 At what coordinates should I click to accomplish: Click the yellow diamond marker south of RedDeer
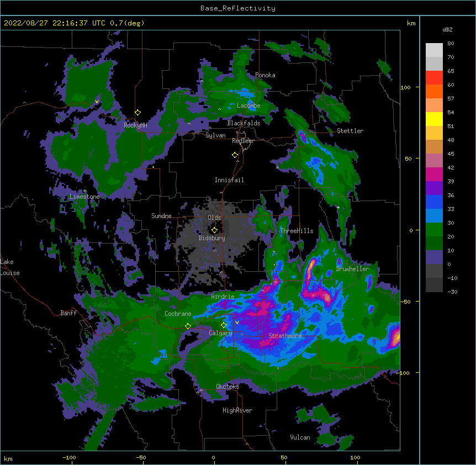235,155
